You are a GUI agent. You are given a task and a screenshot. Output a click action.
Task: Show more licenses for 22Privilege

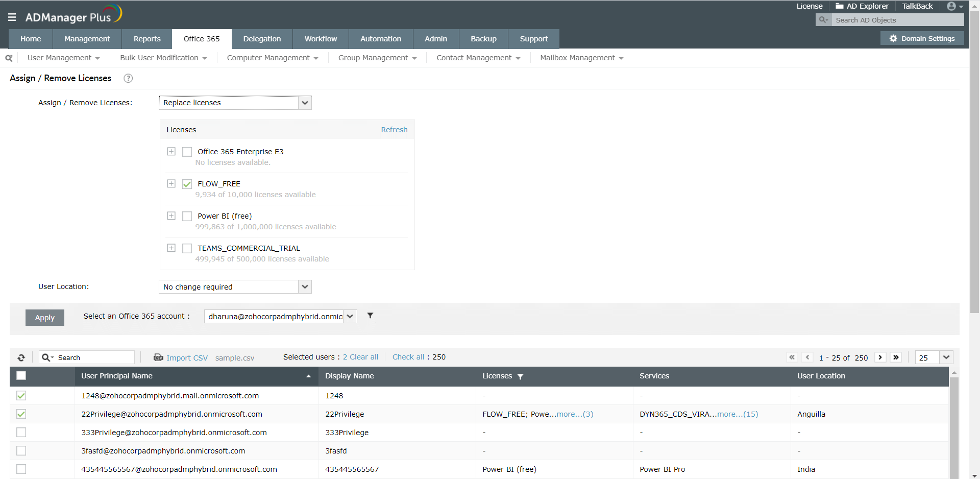click(x=575, y=414)
